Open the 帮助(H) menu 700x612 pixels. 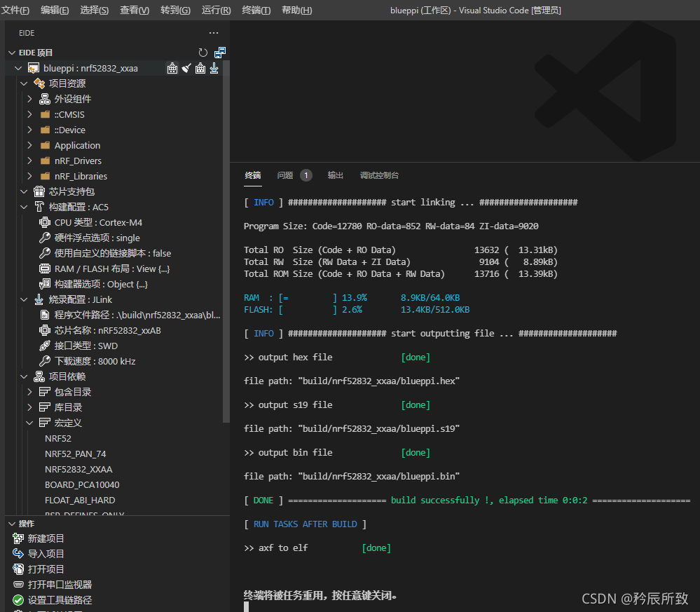click(x=297, y=10)
